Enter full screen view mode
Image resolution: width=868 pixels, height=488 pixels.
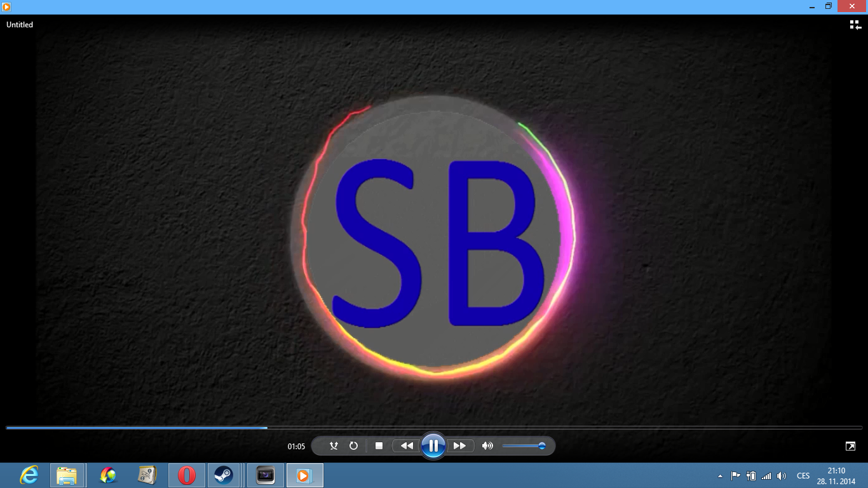[x=850, y=446]
